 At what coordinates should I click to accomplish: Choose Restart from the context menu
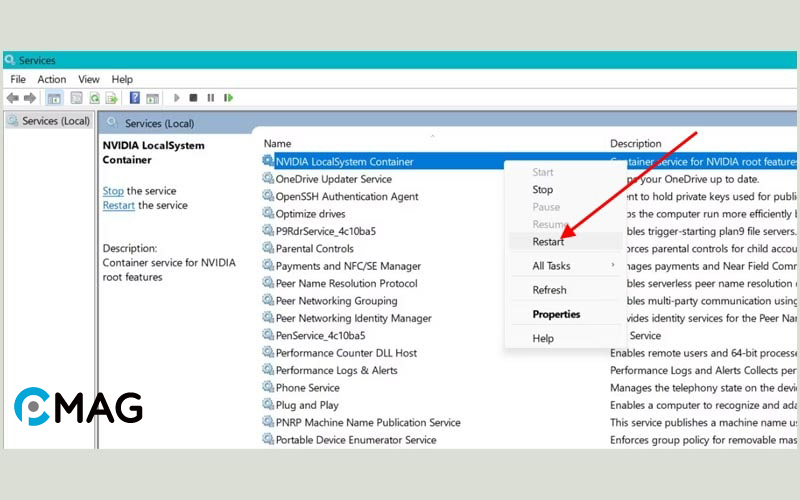pos(548,242)
